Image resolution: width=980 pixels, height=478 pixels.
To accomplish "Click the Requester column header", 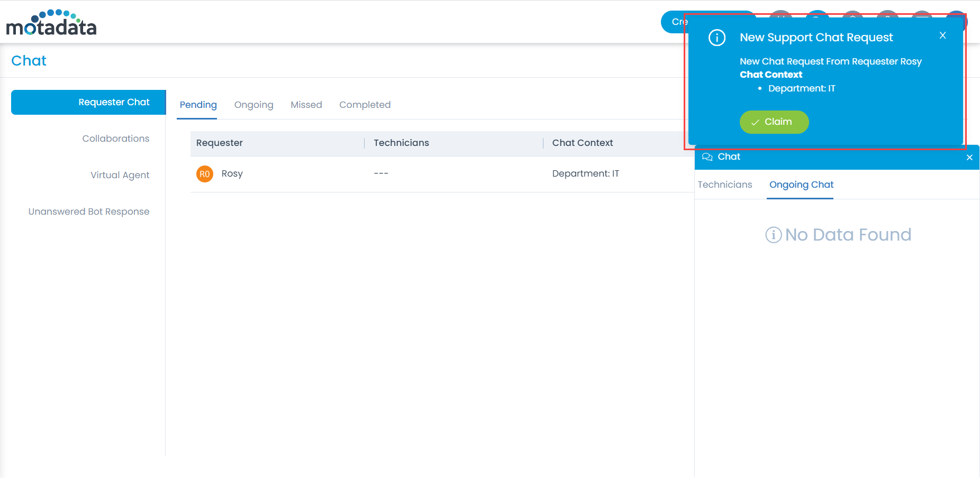I will coord(220,143).
